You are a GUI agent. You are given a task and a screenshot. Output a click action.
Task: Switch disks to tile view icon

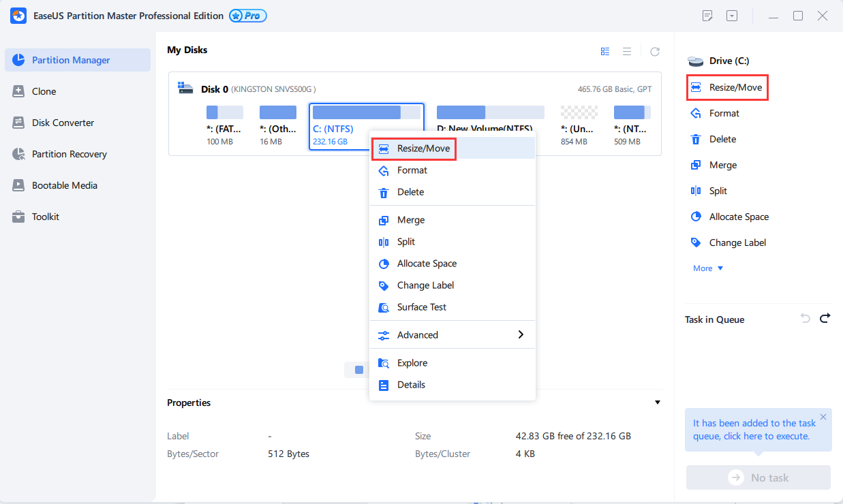pyautogui.click(x=605, y=51)
